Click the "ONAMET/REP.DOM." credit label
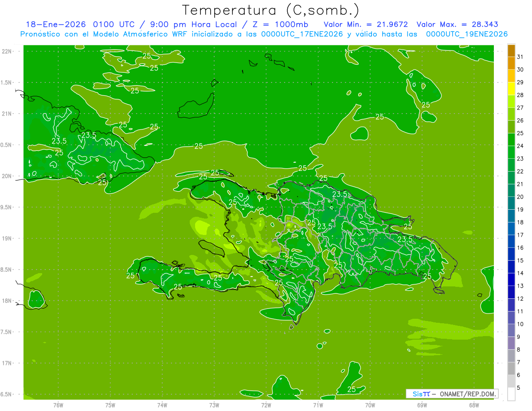The width and height of the screenshot is (532, 411). tap(468, 394)
